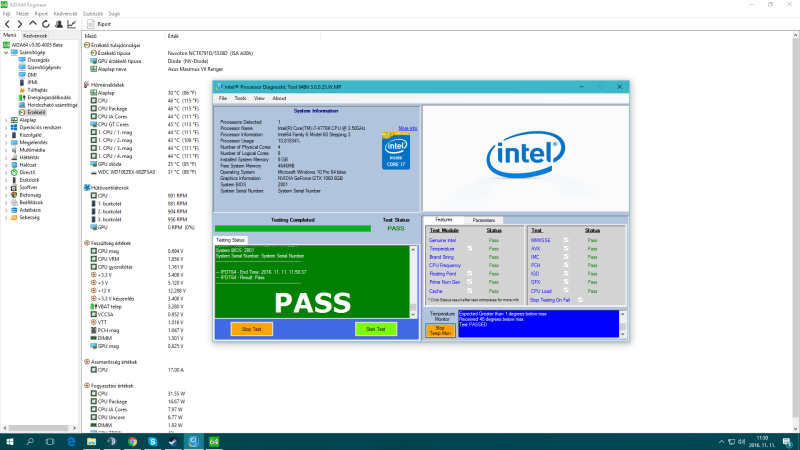Expand the Operációs rendszer node
This screenshot has width=800, height=450.
6,128
